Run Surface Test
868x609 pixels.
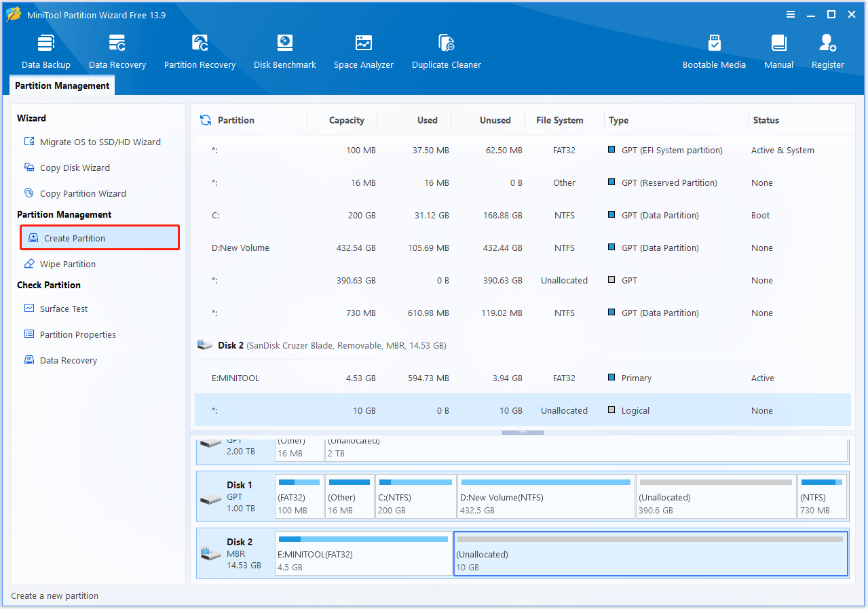pos(56,309)
